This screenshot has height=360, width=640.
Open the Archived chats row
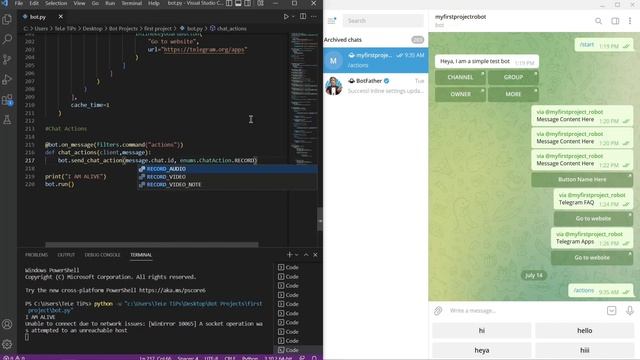coord(376,40)
